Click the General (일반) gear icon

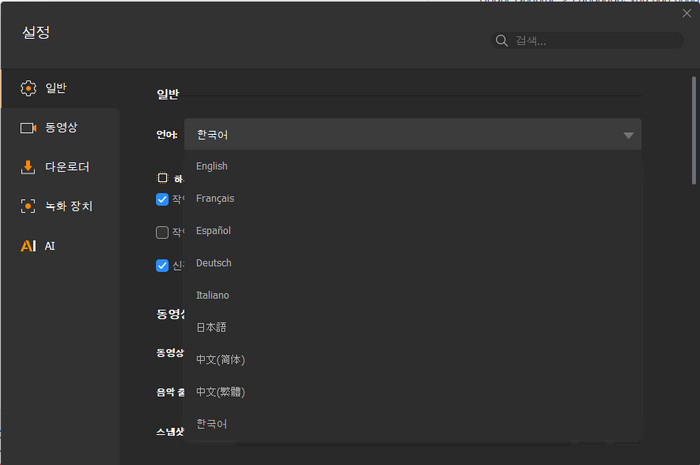pyautogui.click(x=28, y=88)
